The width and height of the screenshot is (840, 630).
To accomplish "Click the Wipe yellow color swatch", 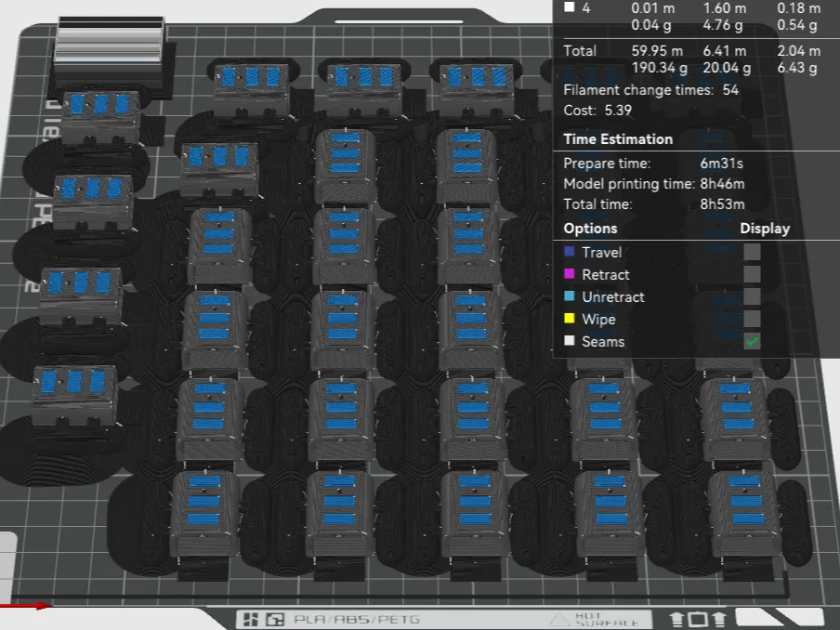I will (570, 318).
